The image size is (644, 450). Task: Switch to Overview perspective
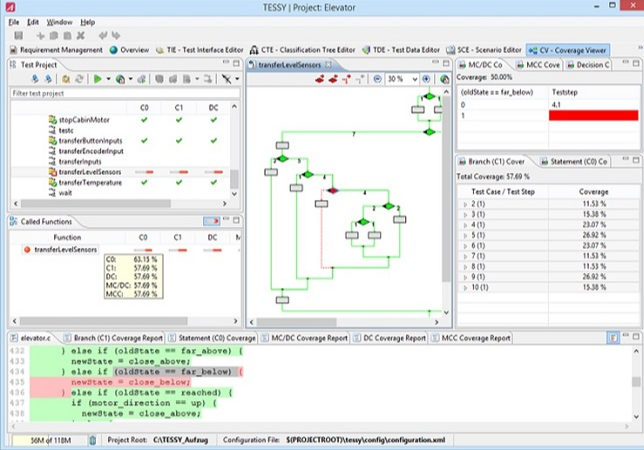click(129, 50)
